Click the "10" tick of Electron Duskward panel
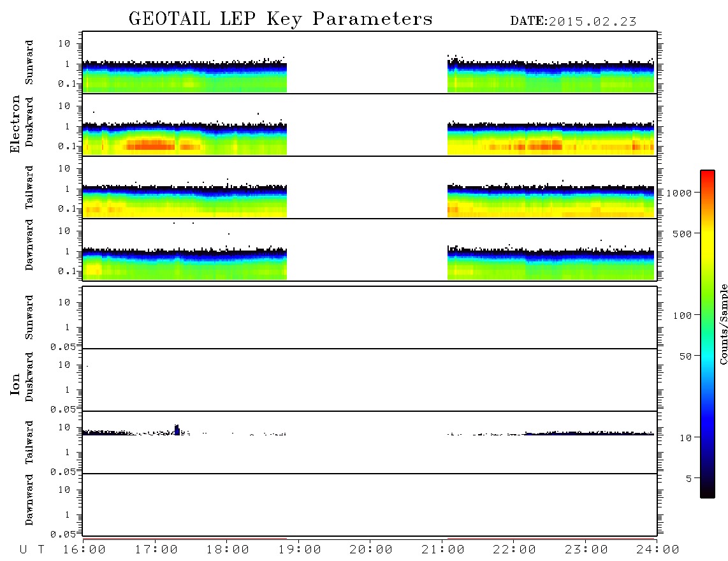728x561 pixels. pos(64,106)
